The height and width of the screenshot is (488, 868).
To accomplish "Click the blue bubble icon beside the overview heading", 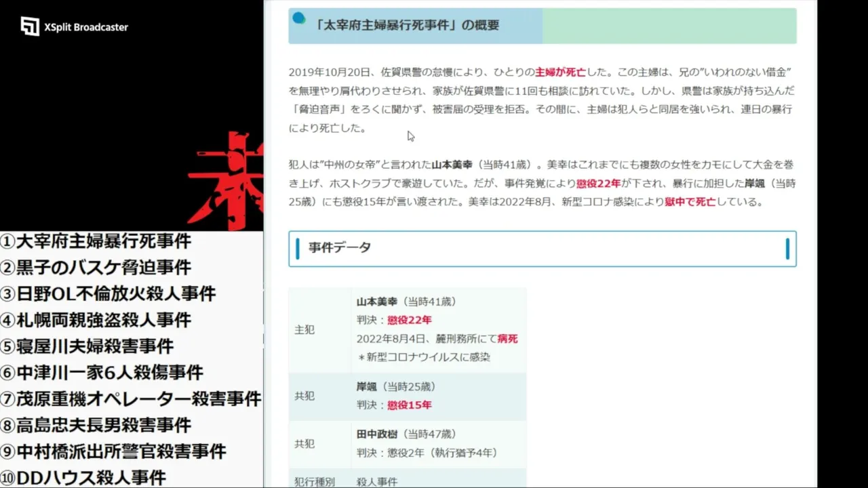I will click(x=298, y=18).
